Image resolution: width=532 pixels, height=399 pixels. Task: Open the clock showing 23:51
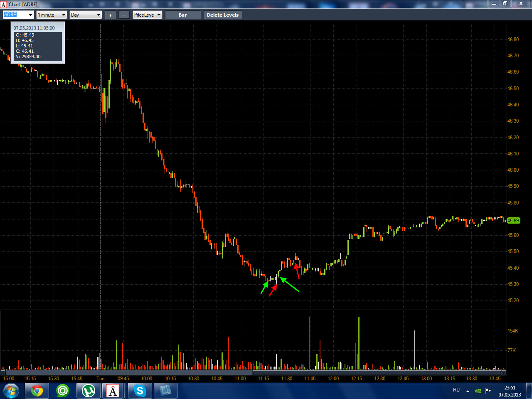(510, 391)
